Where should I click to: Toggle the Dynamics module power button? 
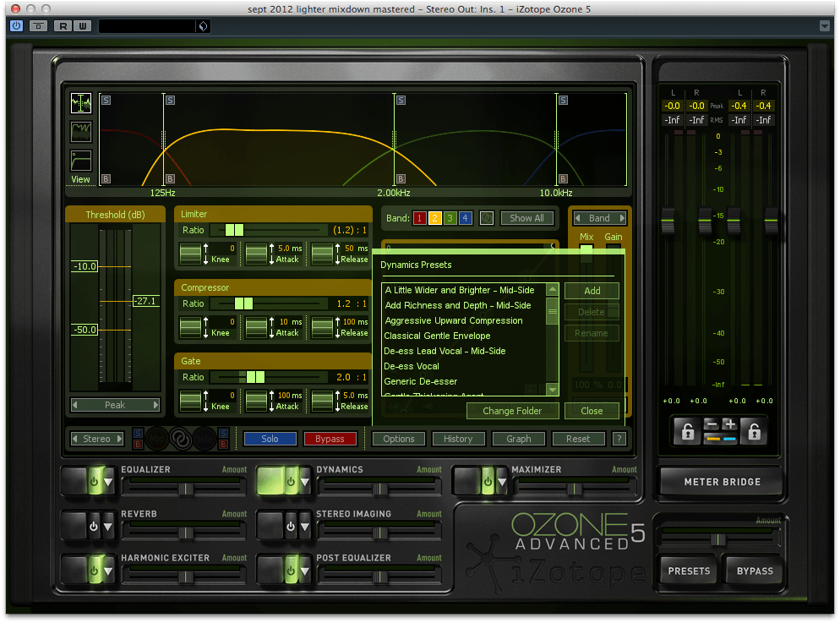(x=291, y=482)
